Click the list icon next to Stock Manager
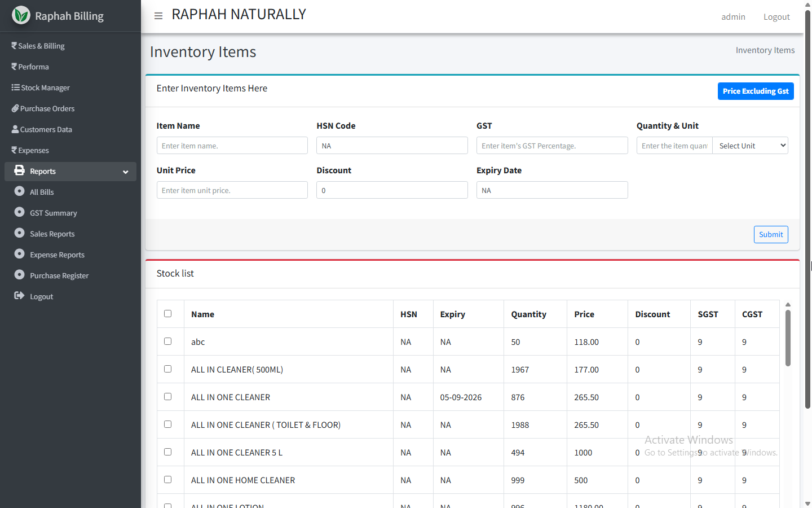Image resolution: width=812 pixels, height=508 pixels. click(x=15, y=87)
